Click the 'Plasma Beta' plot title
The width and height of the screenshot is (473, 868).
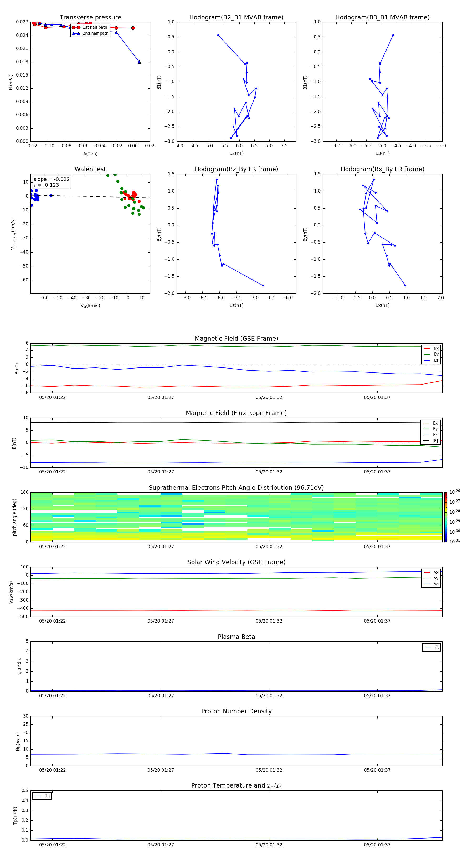[x=236, y=637]
